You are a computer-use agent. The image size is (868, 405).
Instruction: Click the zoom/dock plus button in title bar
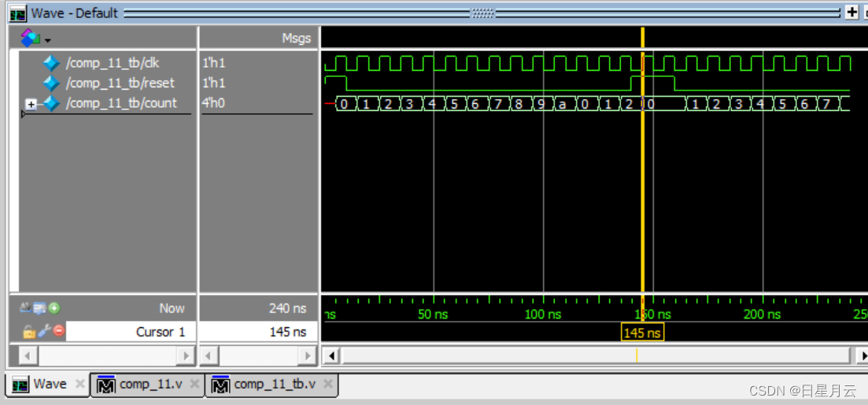pyautogui.click(x=851, y=13)
